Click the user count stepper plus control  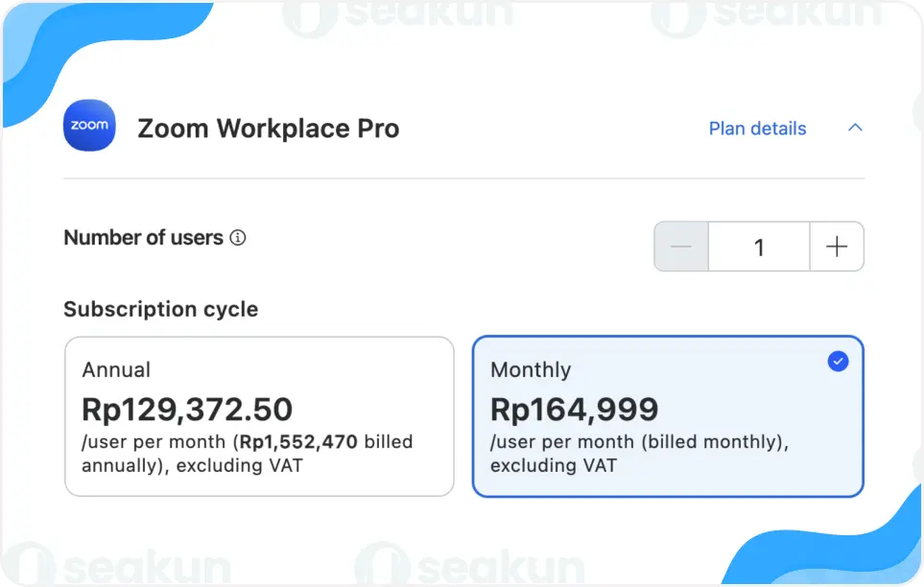[x=836, y=247]
